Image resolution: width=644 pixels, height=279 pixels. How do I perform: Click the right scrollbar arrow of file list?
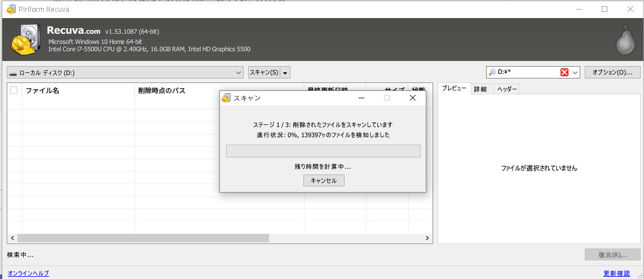pos(427,238)
